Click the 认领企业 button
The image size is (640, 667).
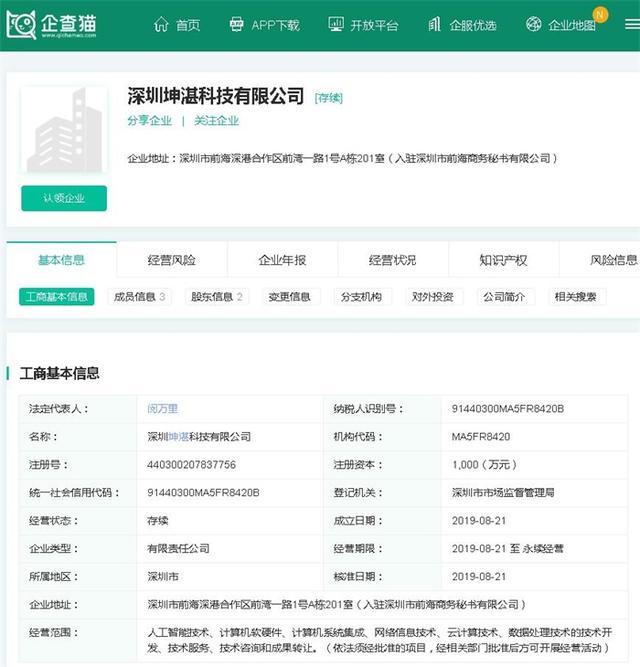coord(64,198)
